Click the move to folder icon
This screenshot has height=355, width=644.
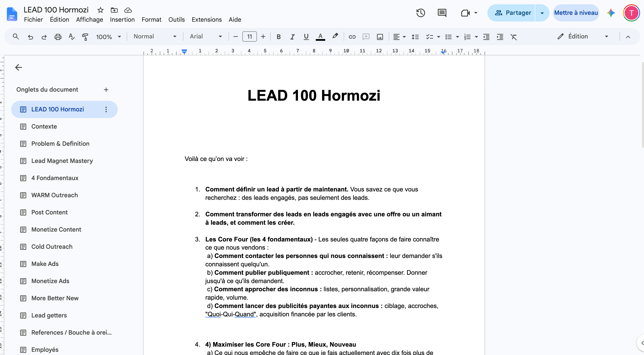coord(114,10)
